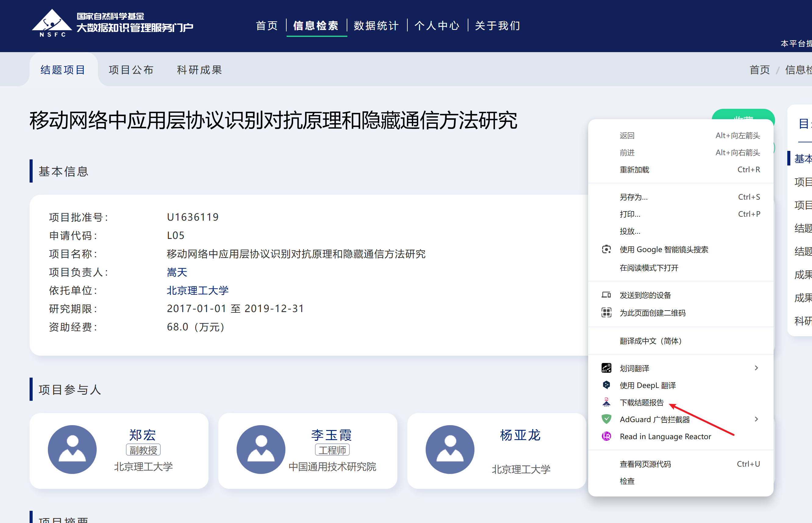
Task: Click project leader link 嵩天
Action: (177, 272)
